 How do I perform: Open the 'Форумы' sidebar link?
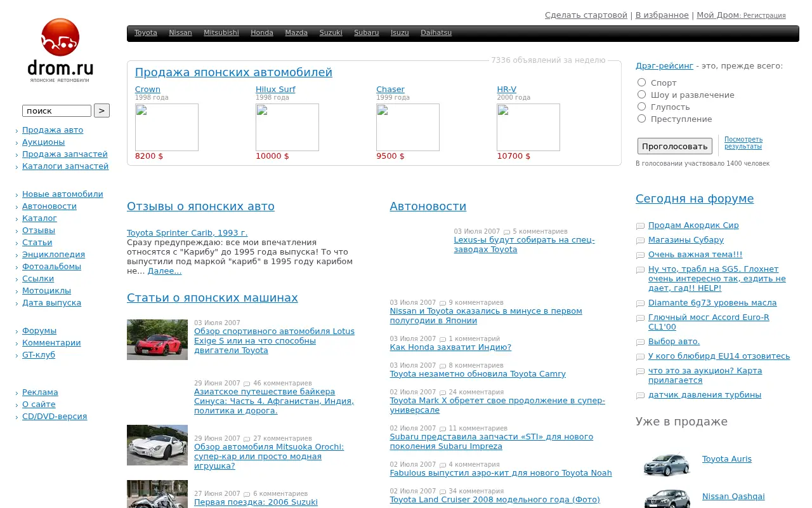[39, 331]
